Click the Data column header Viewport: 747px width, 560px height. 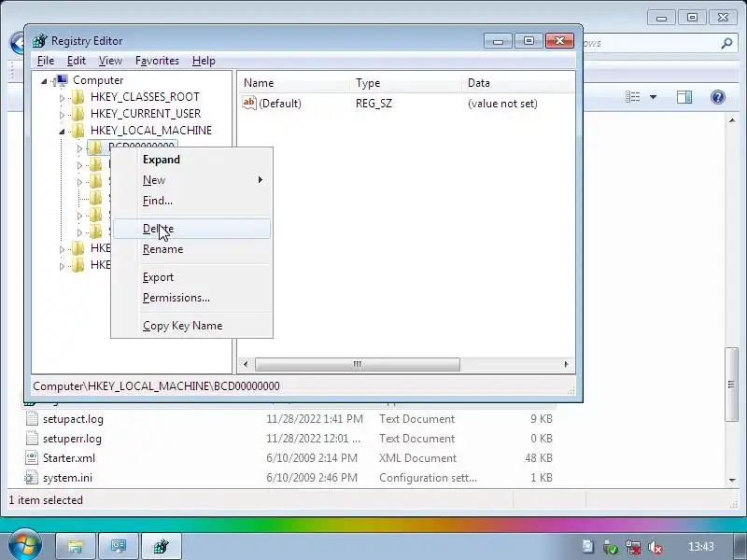pos(518,83)
